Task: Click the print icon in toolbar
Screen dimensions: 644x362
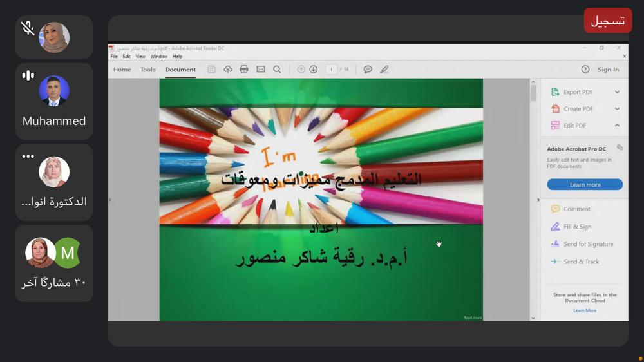Action: (x=244, y=70)
